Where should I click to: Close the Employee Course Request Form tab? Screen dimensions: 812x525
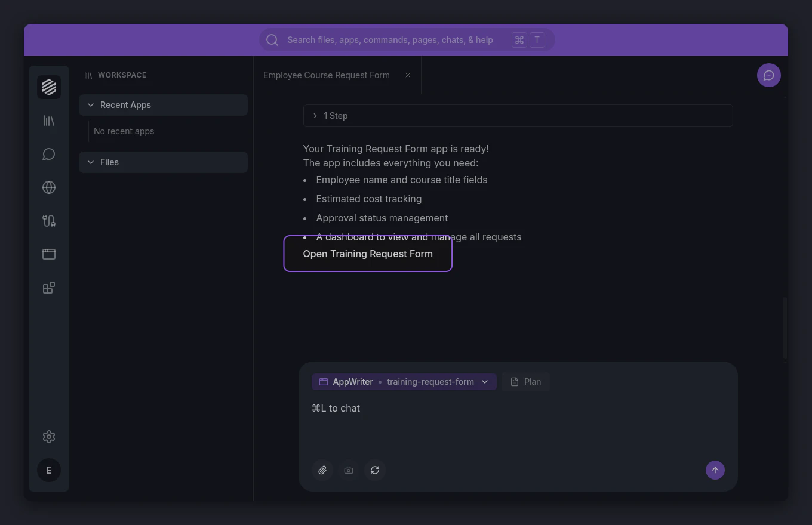click(408, 75)
